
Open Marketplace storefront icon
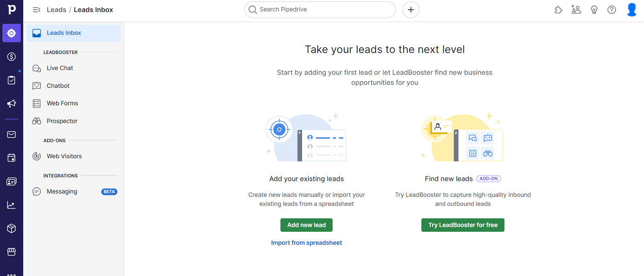tap(12, 252)
